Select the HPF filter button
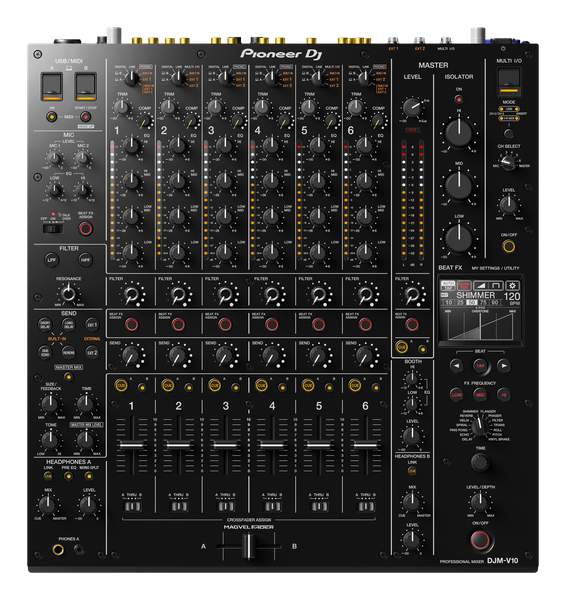The image size is (566, 600). [85, 260]
